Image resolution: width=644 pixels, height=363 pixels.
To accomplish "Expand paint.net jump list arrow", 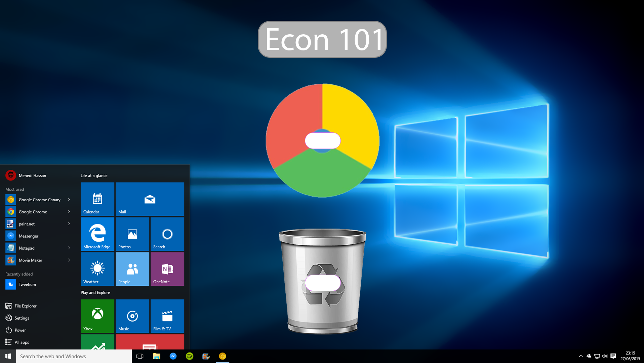I will [x=69, y=224].
